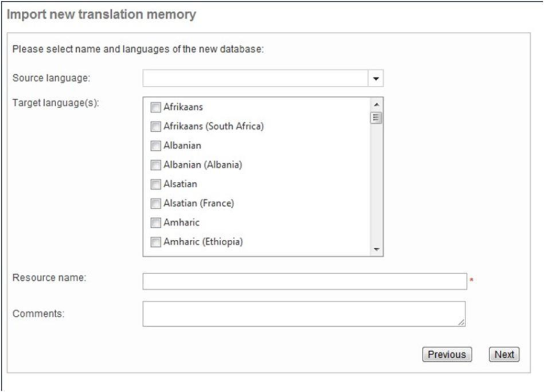Viewport: 544px width, 392px height.
Task: Click the Alsatian (France) label text
Action: click(198, 204)
